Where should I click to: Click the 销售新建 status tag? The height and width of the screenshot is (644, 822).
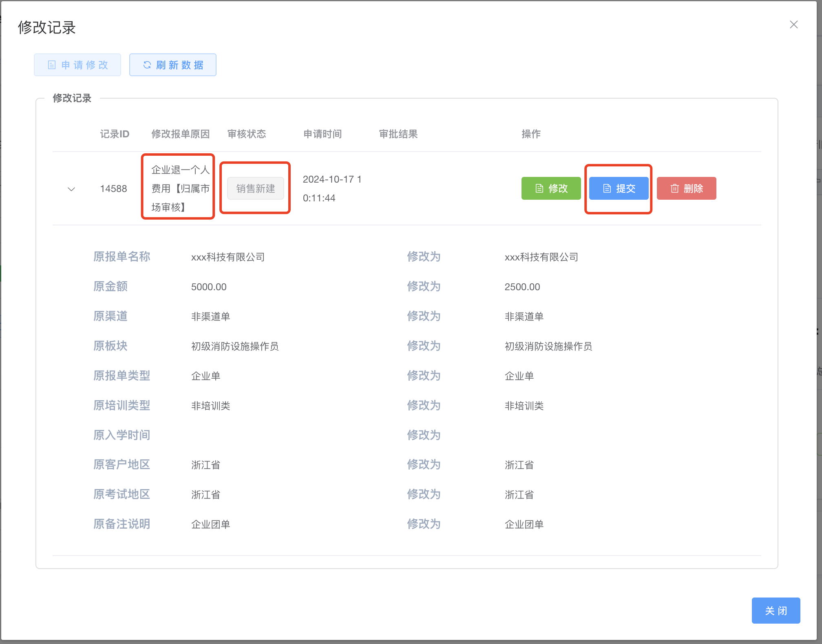click(256, 188)
